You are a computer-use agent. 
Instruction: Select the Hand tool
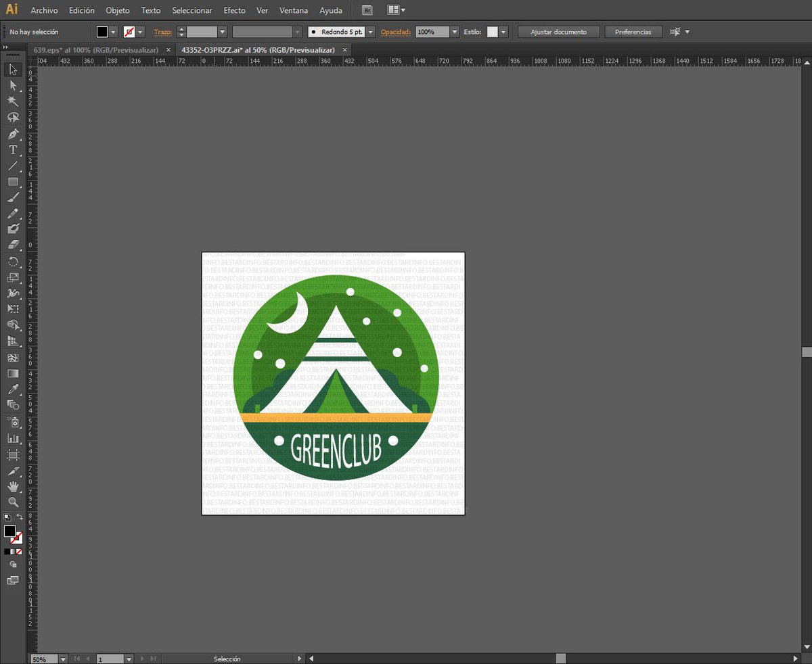click(x=13, y=487)
